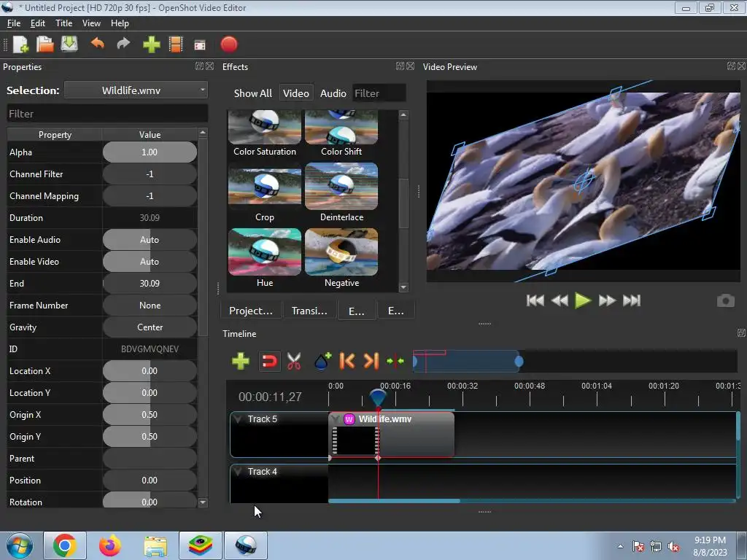Play the video preview
This screenshot has height=560, width=747.
coord(582,300)
